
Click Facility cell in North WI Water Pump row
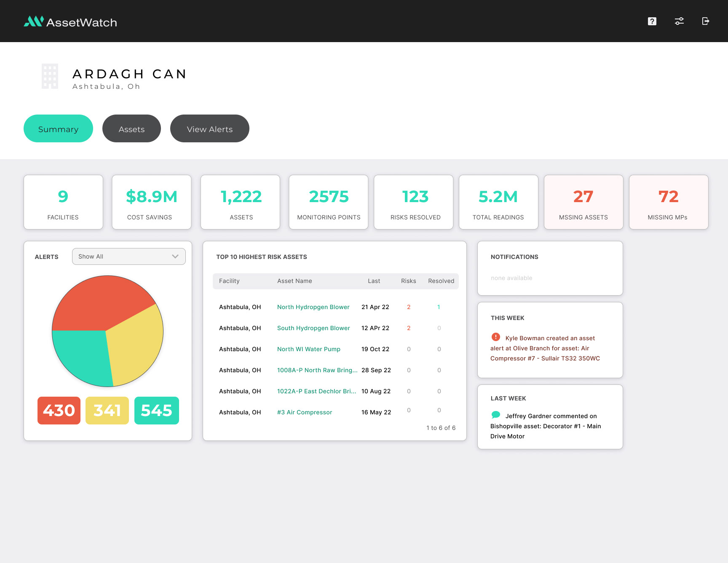[240, 349]
